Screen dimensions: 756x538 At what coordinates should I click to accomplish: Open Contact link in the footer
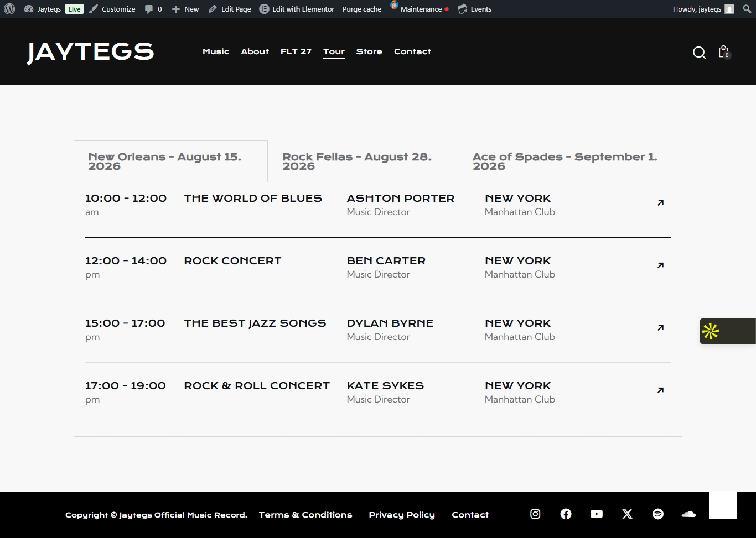pyautogui.click(x=470, y=515)
